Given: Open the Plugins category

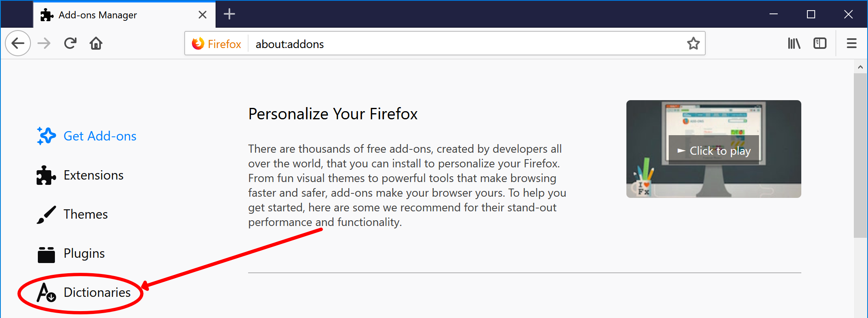Looking at the screenshot, I should 71,253.
